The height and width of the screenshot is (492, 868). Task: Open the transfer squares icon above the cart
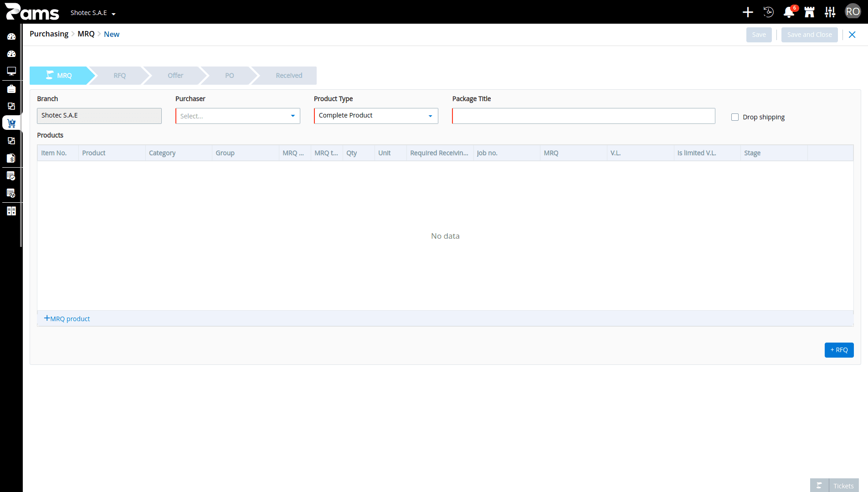[11, 106]
